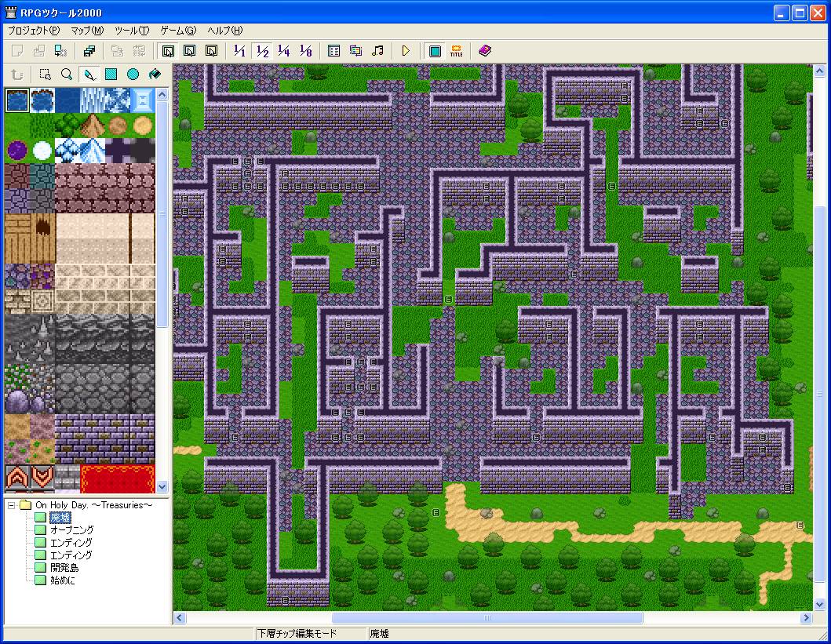Click the Create Game Disk icon
Screen dimensions: 831x644
(x=89, y=51)
